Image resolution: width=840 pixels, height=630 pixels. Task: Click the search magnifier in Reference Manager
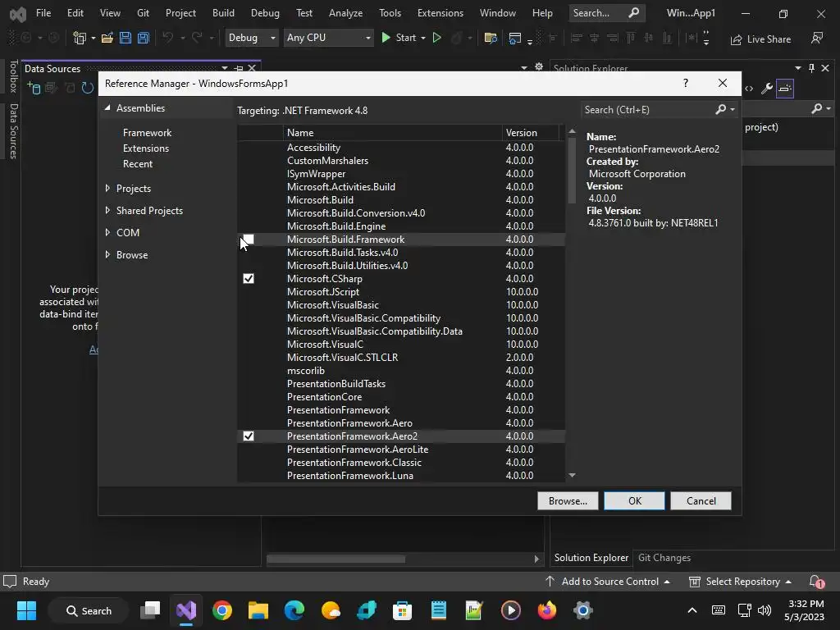click(x=721, y=109)
